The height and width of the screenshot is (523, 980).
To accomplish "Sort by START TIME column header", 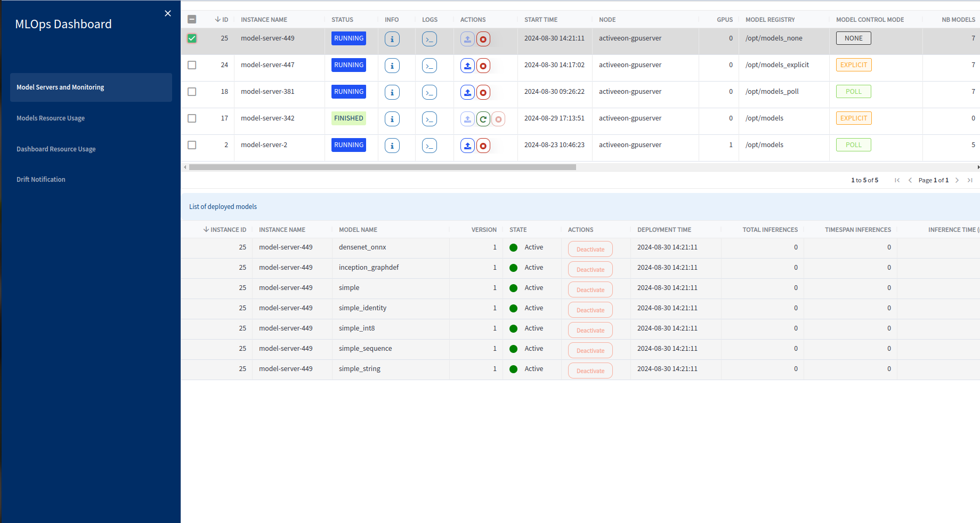I will (541, 20).
